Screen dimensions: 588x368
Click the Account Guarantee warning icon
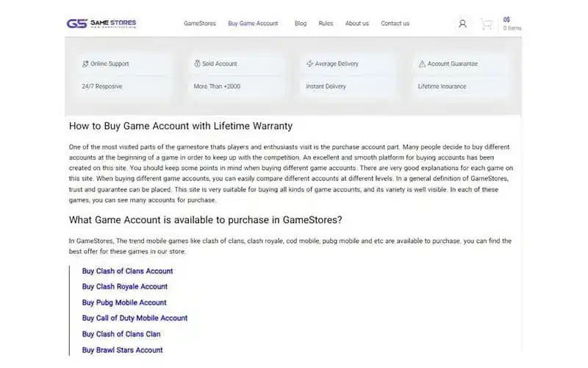422,64
